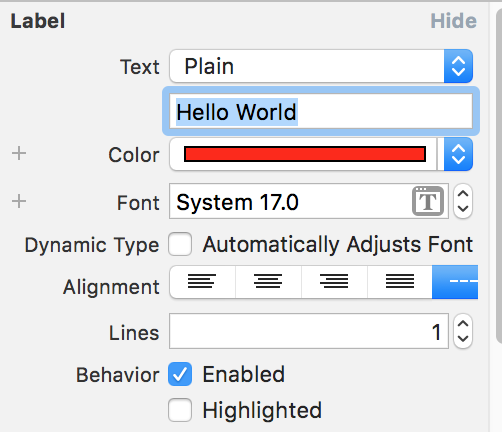The width and height of the screenshot is (502, 432).
Task: Add variation with plus next to Color
Action: tap(19, 153)
